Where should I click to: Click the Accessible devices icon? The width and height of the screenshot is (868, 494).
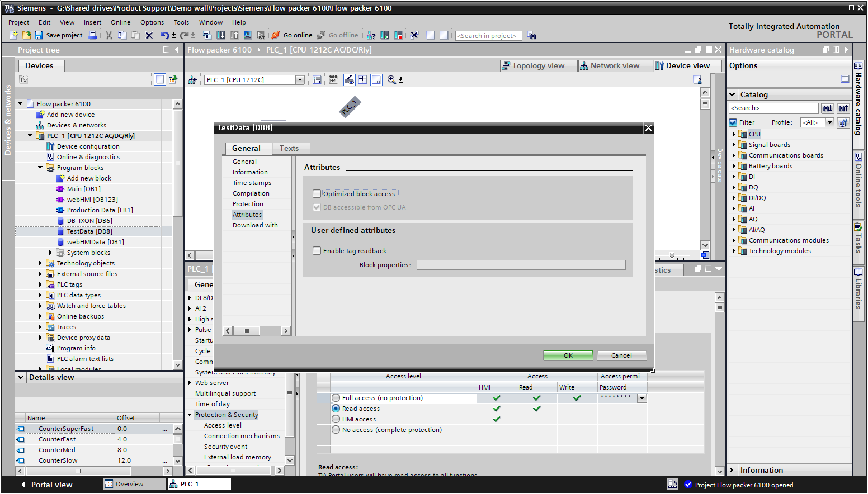pyautogui.click(x=371, y=35)
